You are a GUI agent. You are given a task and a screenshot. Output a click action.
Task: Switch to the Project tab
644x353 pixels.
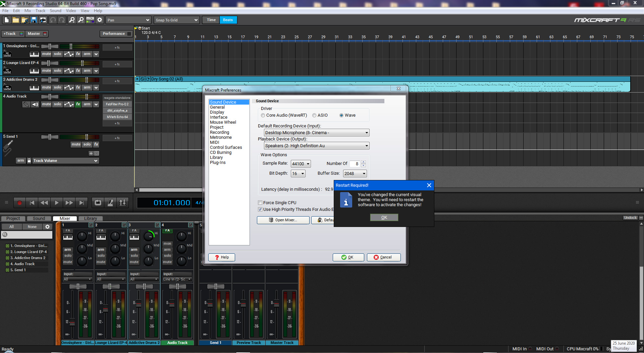(13, 219)
